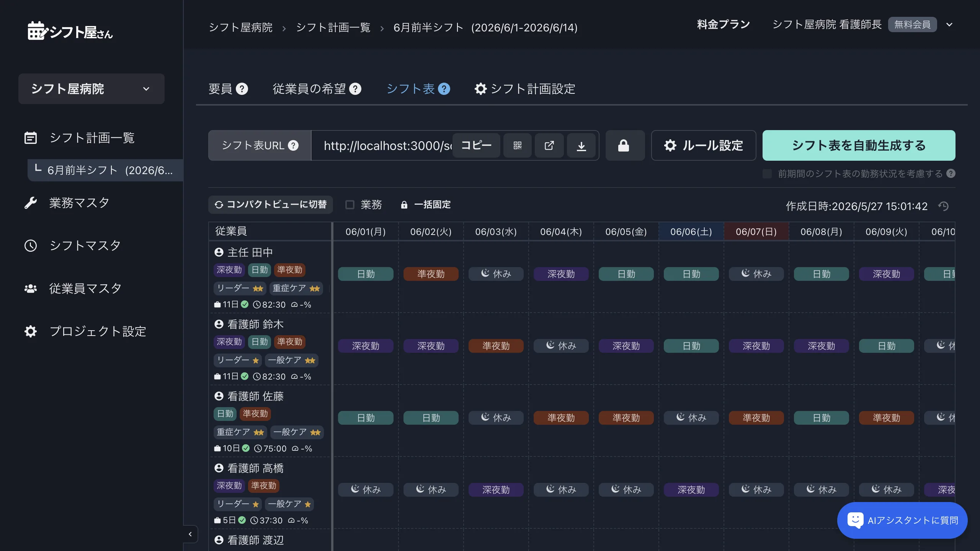Toggle 一括固定 lock
Screen dimensions: 980x551
[x=426, y=205]
